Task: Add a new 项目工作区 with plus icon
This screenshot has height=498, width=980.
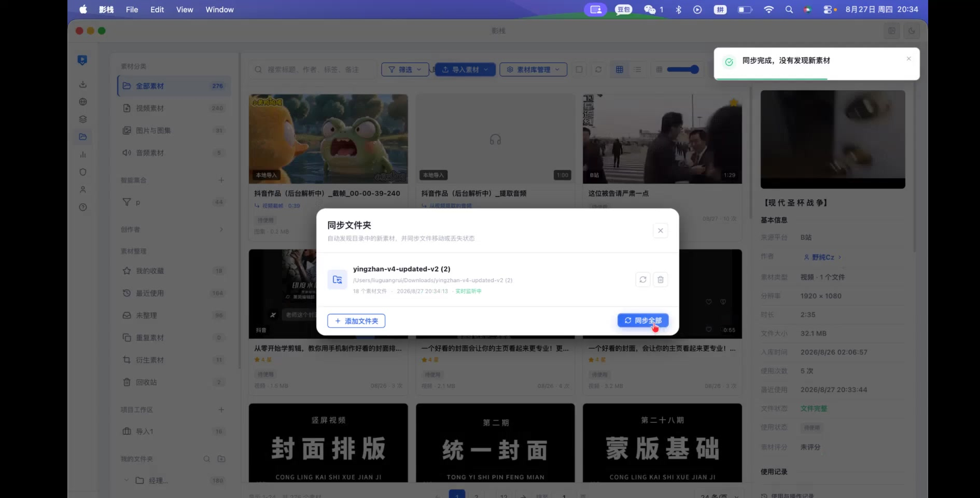Action: (x=221, y=410)
